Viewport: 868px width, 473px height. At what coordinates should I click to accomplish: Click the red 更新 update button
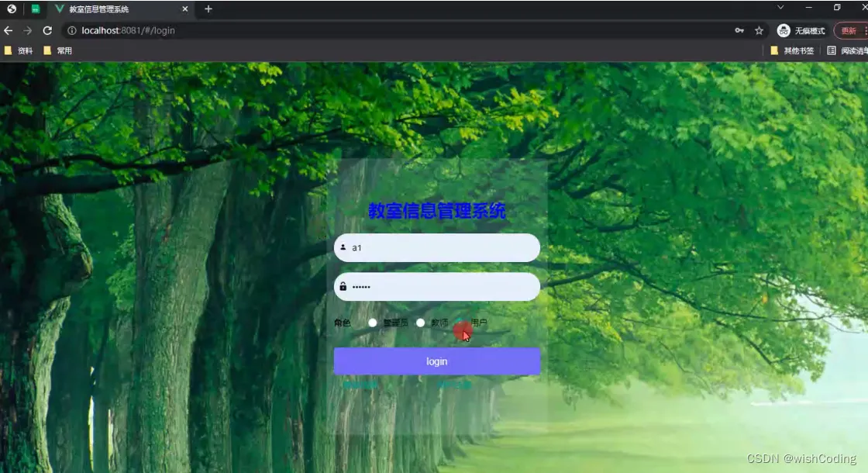[x=849, y=30]
